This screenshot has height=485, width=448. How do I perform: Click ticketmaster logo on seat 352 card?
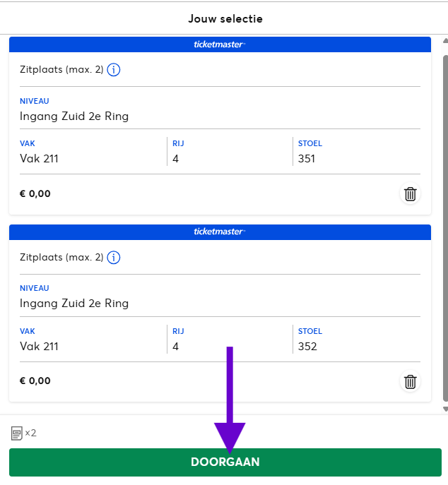coord(219,232)
